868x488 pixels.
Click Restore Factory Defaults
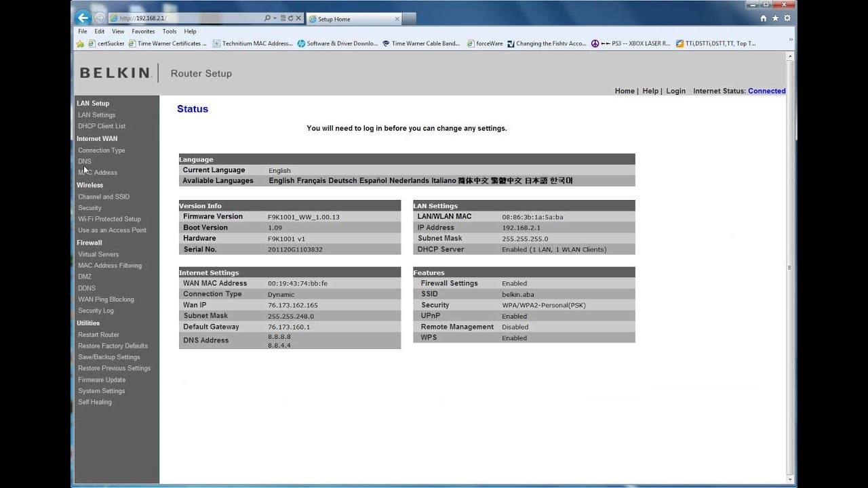tap(113, 346)
